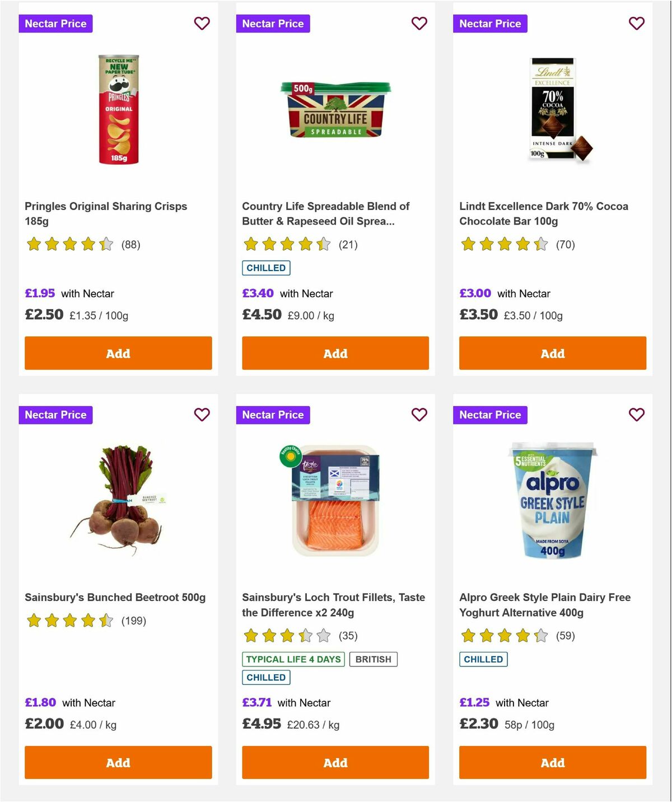Image resolution: width=672 pixels, height=802 pixels.
Task: Favourite the Pringles Original Sharing Crisps
Action: tap(202, 24)
